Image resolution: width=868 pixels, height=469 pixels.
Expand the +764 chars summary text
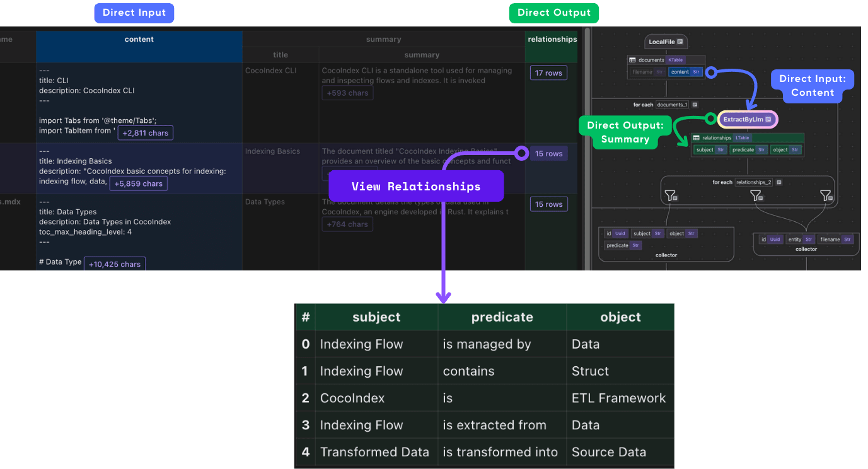347,224
